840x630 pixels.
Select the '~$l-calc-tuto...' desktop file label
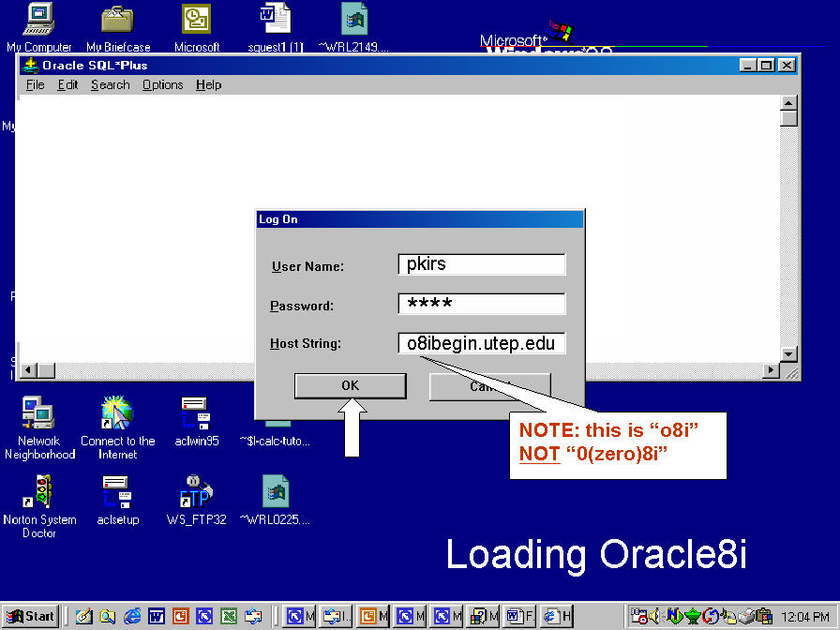275,441
